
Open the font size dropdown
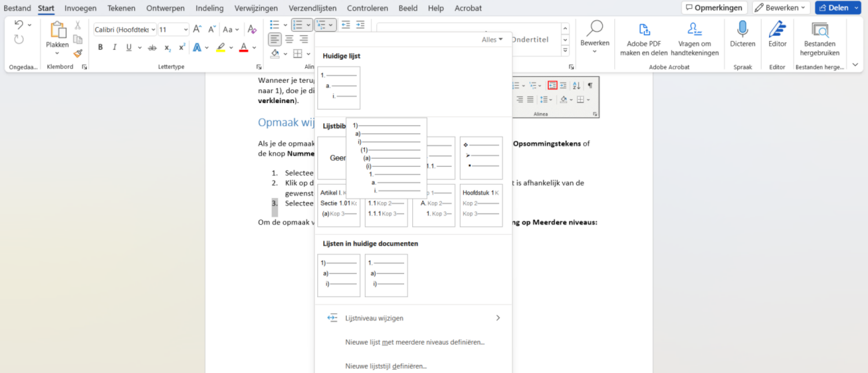pyautogui.click(x=186, y=29)
